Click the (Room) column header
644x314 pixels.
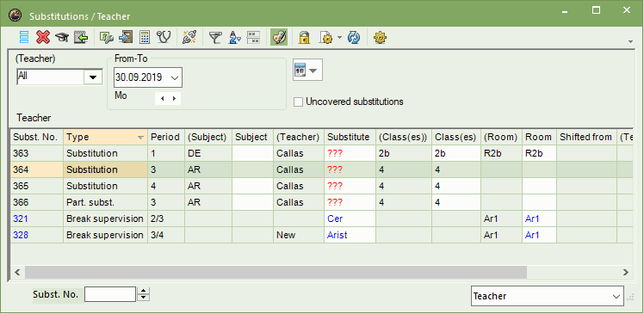pyautogui.click(x=501, y=137)
